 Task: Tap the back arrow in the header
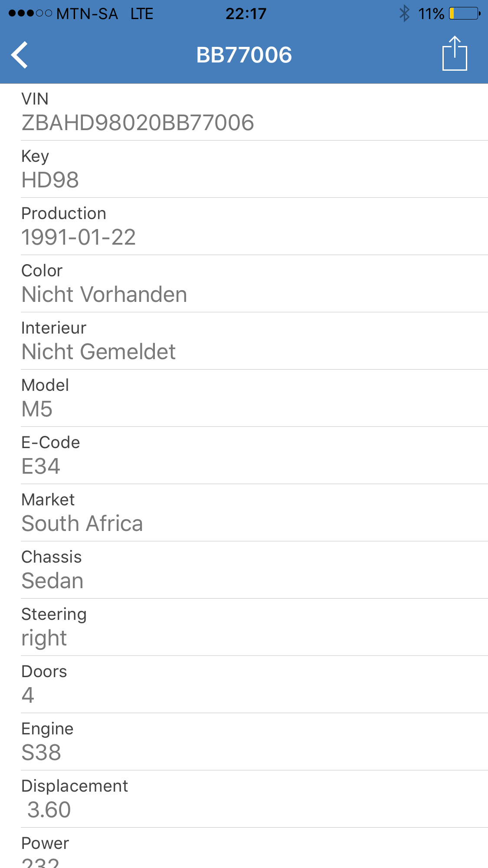(20, 55)
